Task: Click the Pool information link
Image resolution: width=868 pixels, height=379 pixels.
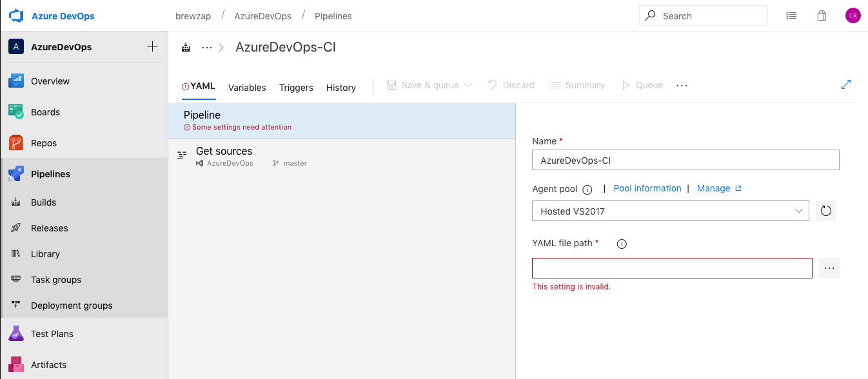Action: point(647,188)
